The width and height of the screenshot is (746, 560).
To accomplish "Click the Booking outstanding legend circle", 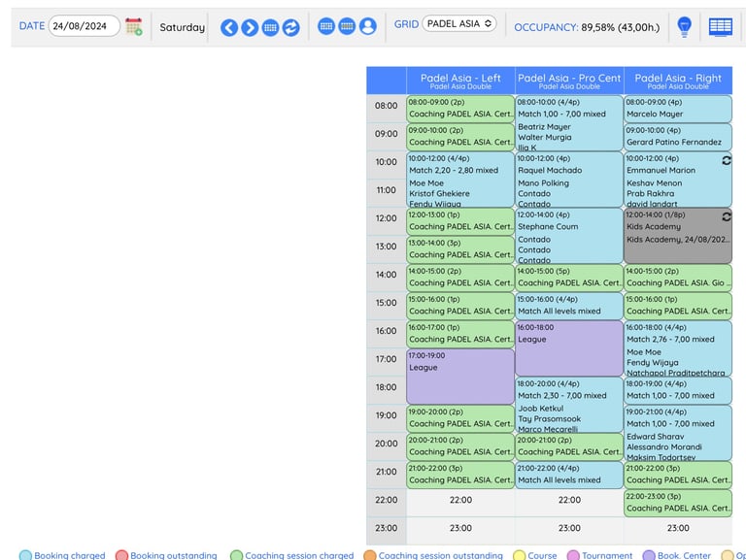I will click(x=121, y=555).
